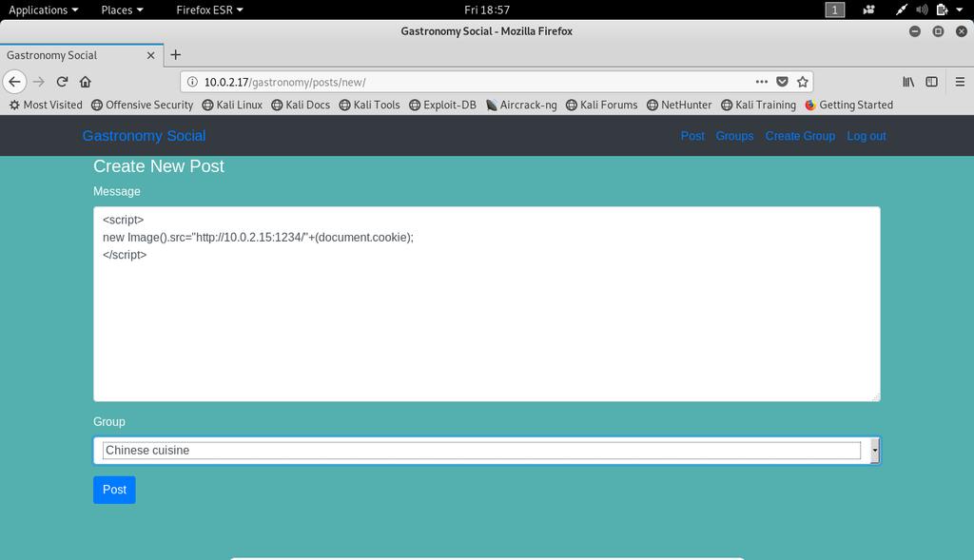Open the battery power tray icon
The image size is (974, 560).
[x=942, y=10]
